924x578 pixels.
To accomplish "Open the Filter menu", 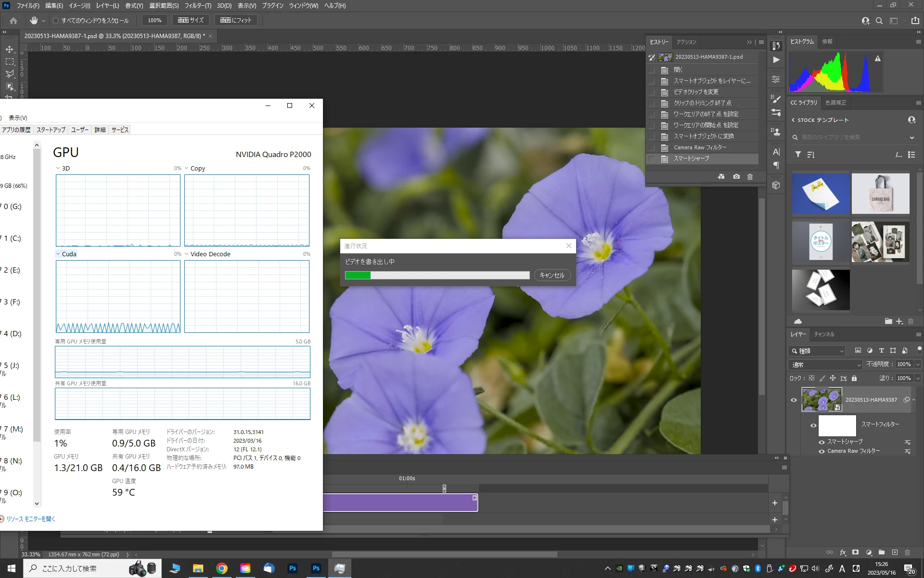I will coord(197,6).
